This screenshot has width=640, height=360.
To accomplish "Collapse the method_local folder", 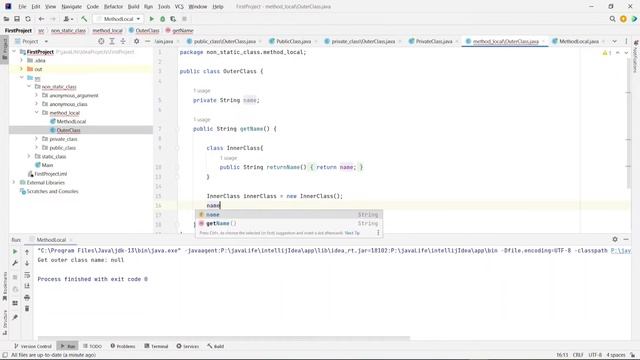I will pyautogui.click(x=37, y=113).
